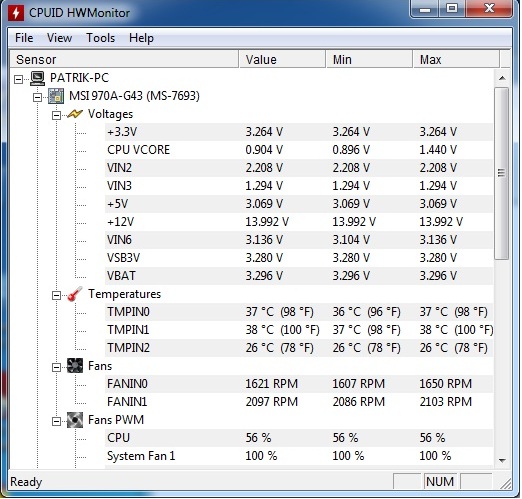Select the CPU VCORE row
This screenshot has height=499, width=522.
[x=299, y=150]
